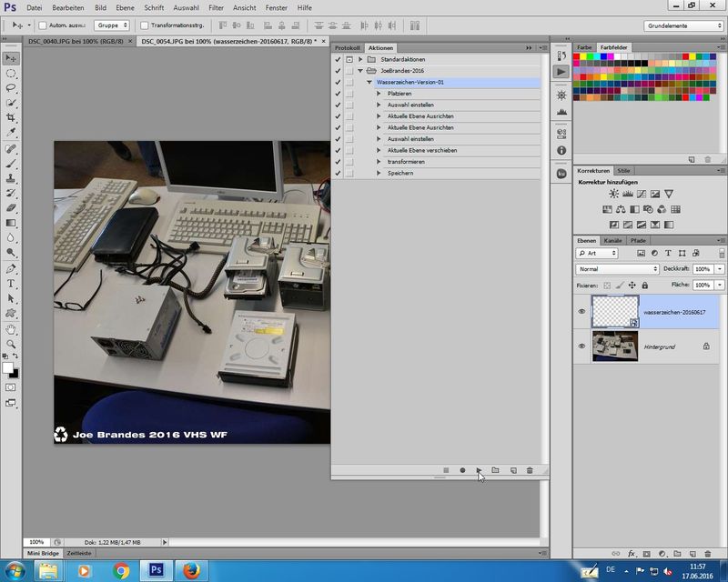Switch to the Protokoll tab

click(x=348, y=47)
